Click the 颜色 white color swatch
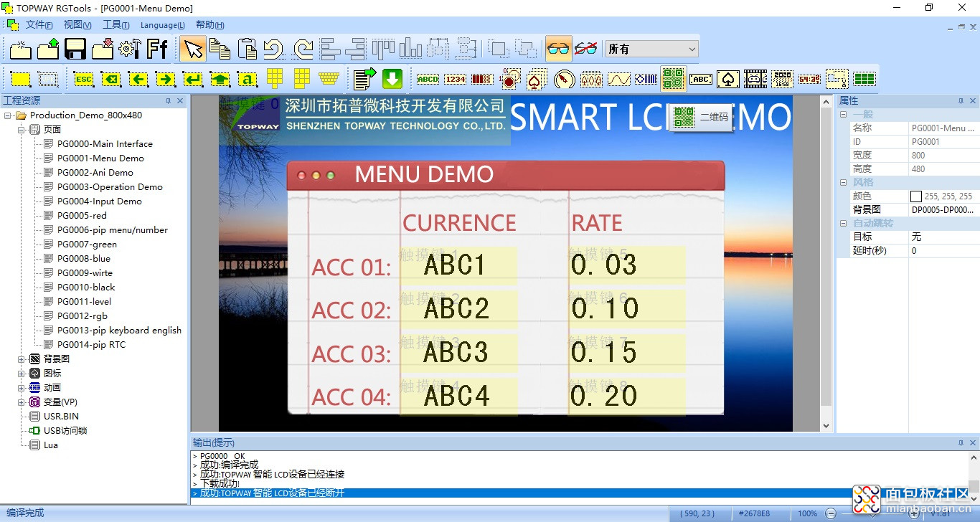The image size is (980, 522). 915,196
